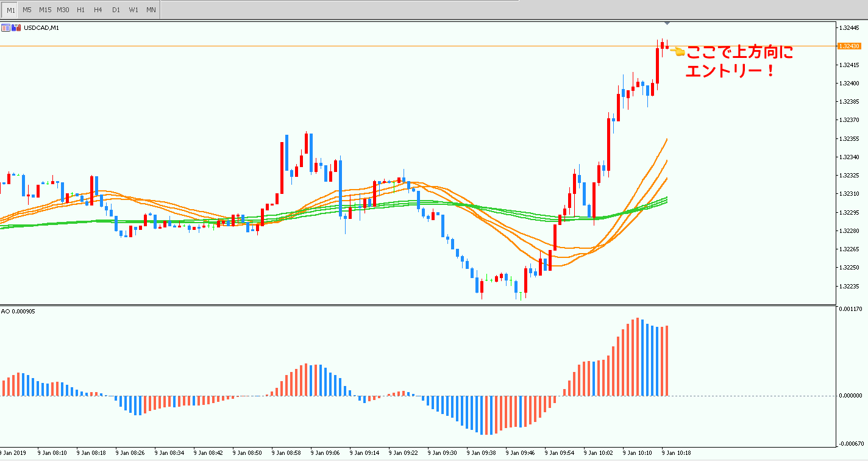Select the MN monthly timeframe
This screenshot has height=461, width=868.
click(151, 10)
